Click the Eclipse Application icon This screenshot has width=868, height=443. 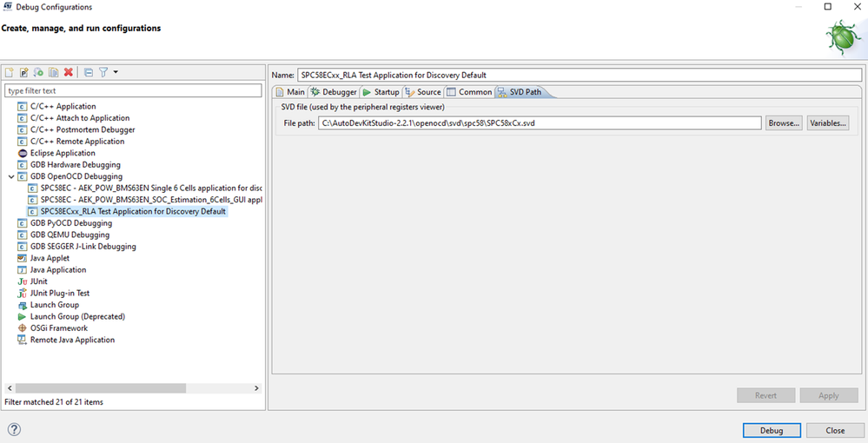(22, 153)
